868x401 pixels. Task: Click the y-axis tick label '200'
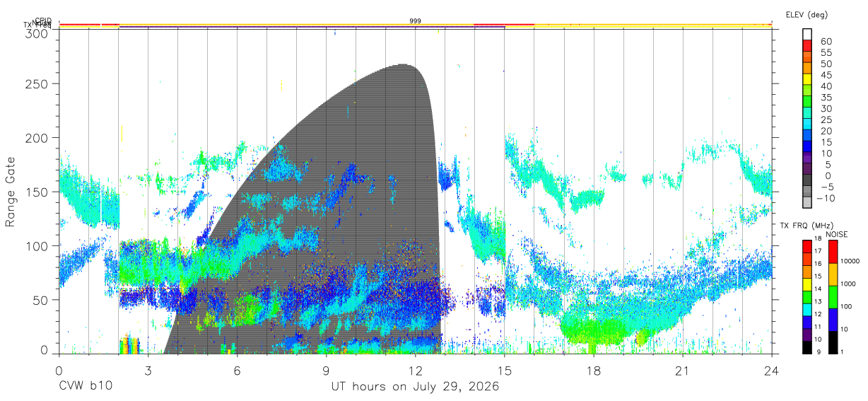[37, 137]
